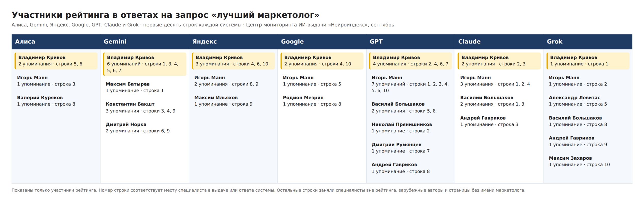The image size is (644, 206).
Task: Click Владимир Кривов card with строки 4, 10
Action: tap(322, 61)
